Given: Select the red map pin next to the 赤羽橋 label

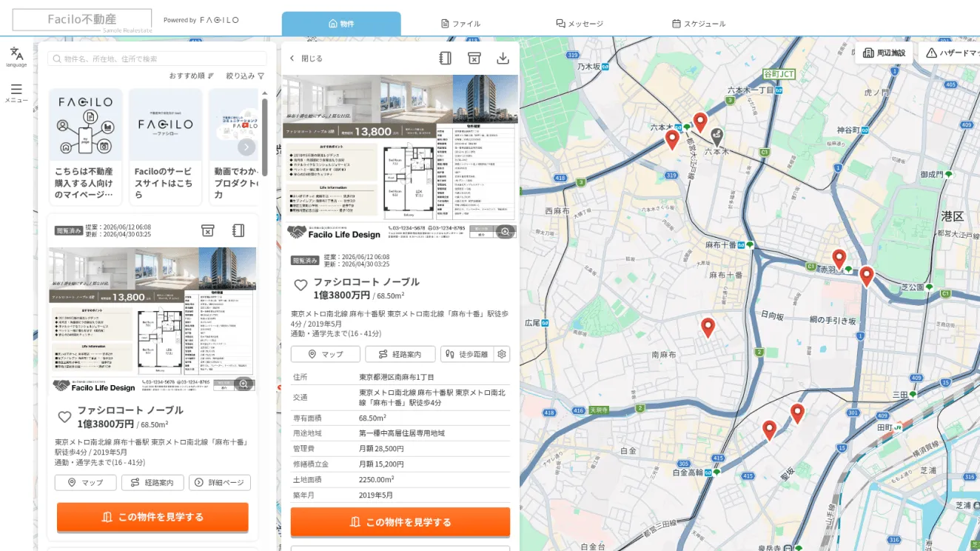Looking at the screenshot, I should tap(839, 259).
